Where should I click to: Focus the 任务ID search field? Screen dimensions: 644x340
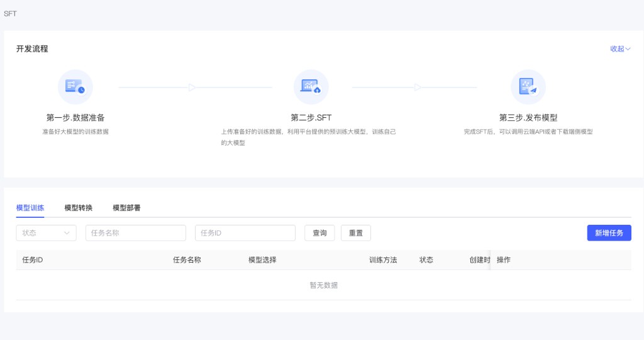245,233
